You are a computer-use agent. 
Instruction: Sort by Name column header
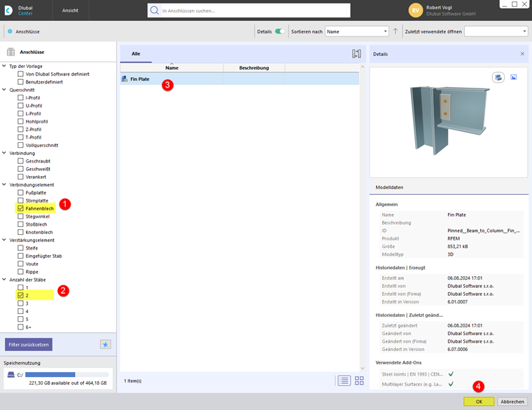pyautogui.click(x=171, y=67)
